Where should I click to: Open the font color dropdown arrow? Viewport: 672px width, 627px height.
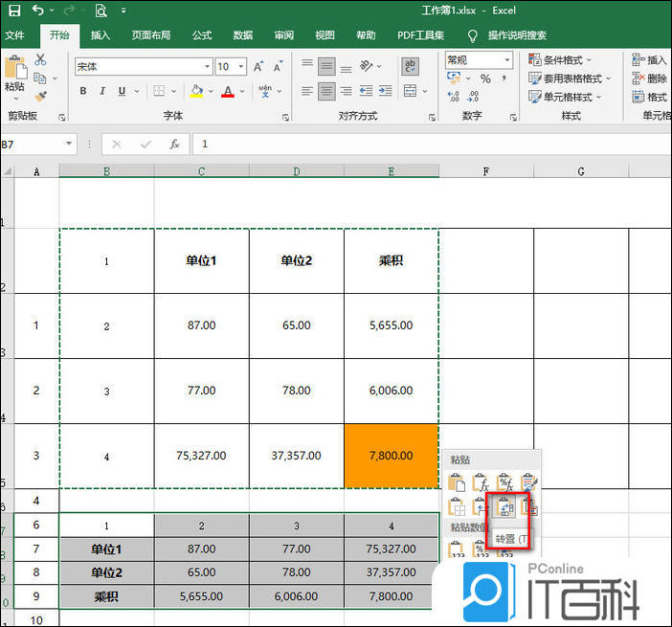(x=242, y=91)
